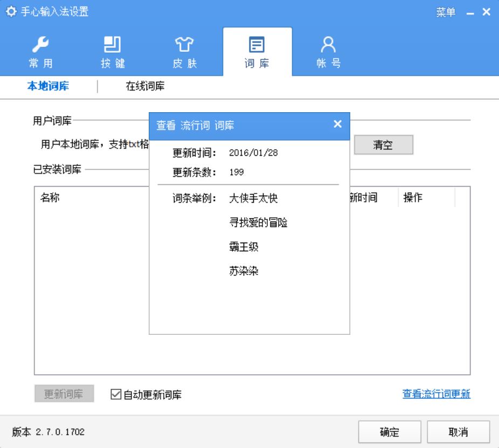Switch to the 本地词库 sub-tab
The image size is (499, 448).
pyautogui.click(x=48, y=86)
